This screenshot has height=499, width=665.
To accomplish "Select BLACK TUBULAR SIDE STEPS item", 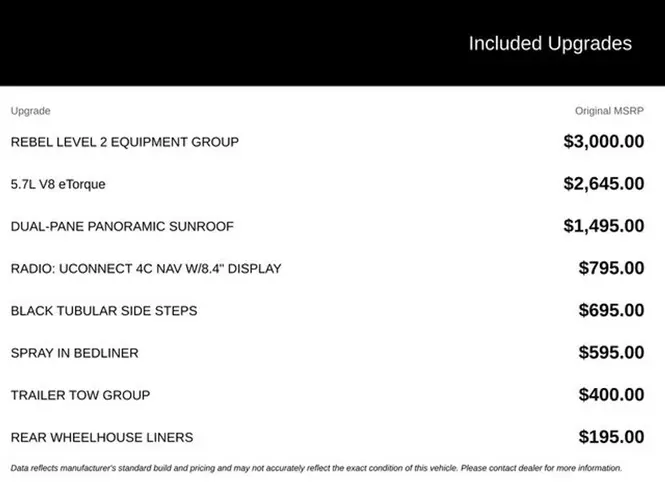I will [x=104, y=311].
